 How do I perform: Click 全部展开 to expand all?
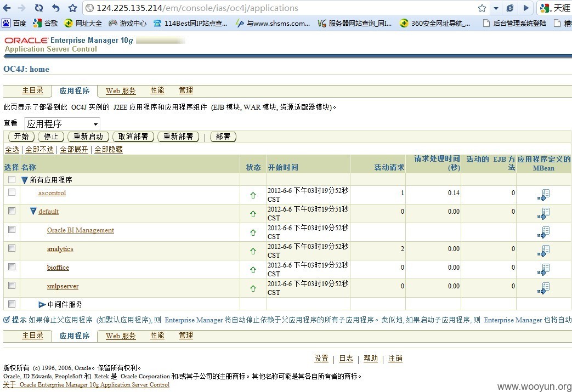(x=74, y=150)
